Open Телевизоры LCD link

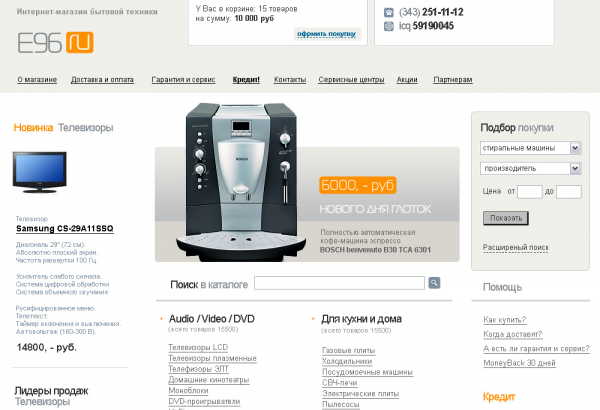click(198, 347)
